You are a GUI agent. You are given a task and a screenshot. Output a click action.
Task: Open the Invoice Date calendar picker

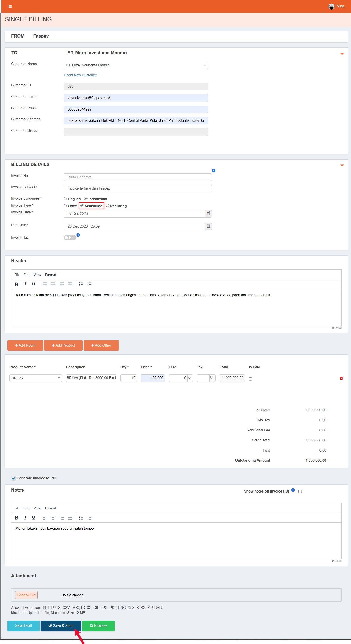coord(208,213)
